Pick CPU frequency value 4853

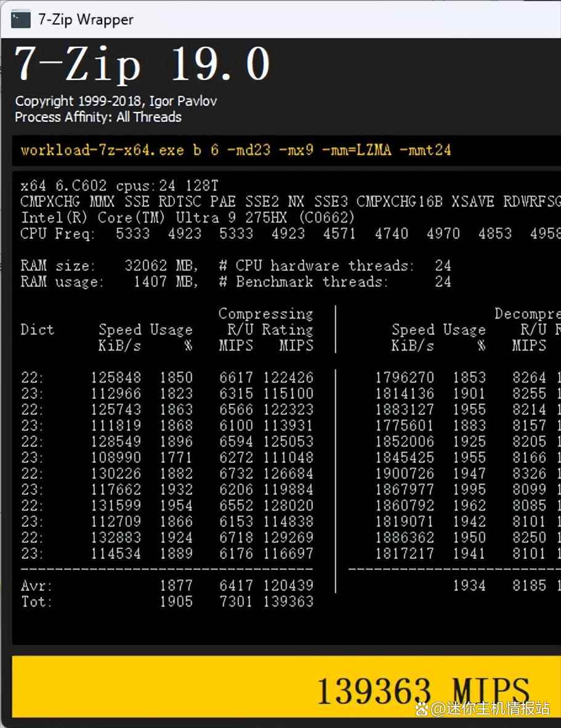(495, 233)
